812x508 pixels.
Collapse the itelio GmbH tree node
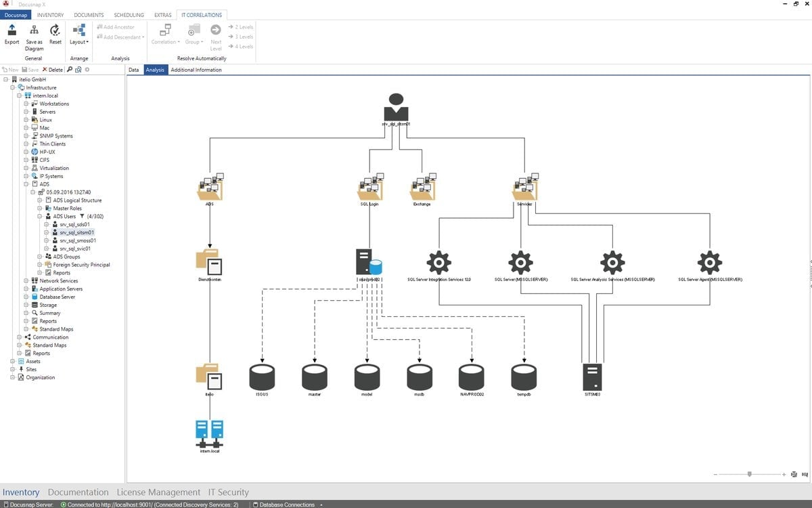click(5, 79)
